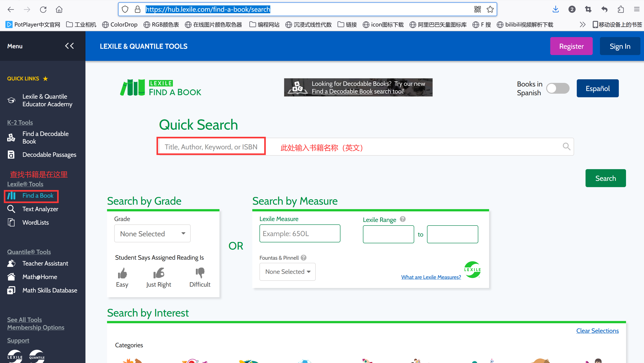Open the 编程网站 bookmark folder

click(264, 24)
